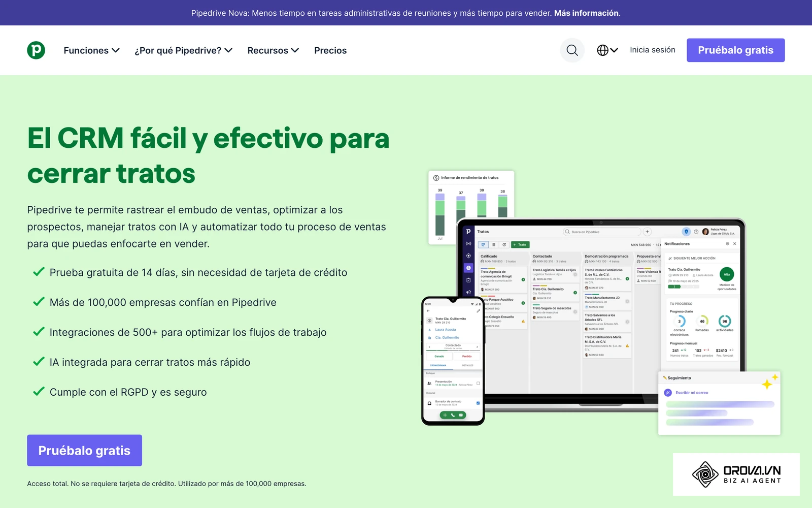Image resolution: width=812 pixels, height=508 pixels.
Task: Go to the Precios page
Action: (x=330, y=50)
